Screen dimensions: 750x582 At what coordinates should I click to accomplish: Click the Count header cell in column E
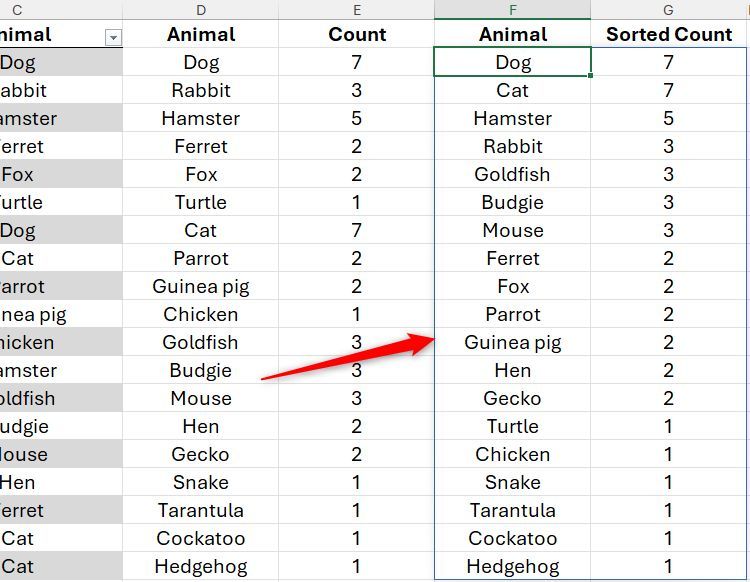pos(357,34)
